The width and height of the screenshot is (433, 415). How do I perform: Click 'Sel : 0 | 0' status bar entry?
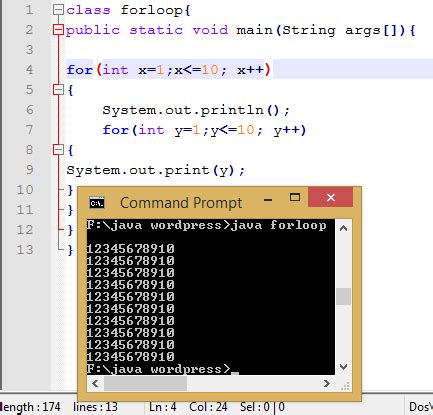pos(262,407)
